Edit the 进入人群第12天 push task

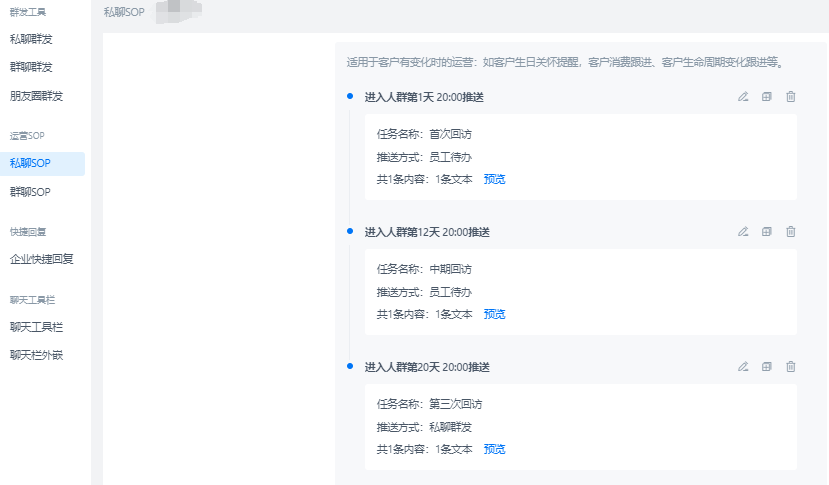(743, 232)
